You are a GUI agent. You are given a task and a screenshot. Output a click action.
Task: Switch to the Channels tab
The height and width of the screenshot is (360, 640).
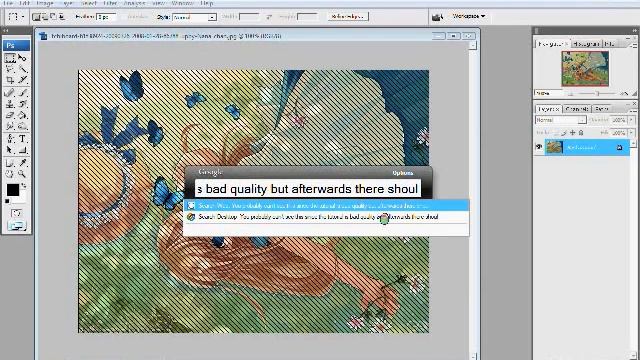(x=577, y=109)
